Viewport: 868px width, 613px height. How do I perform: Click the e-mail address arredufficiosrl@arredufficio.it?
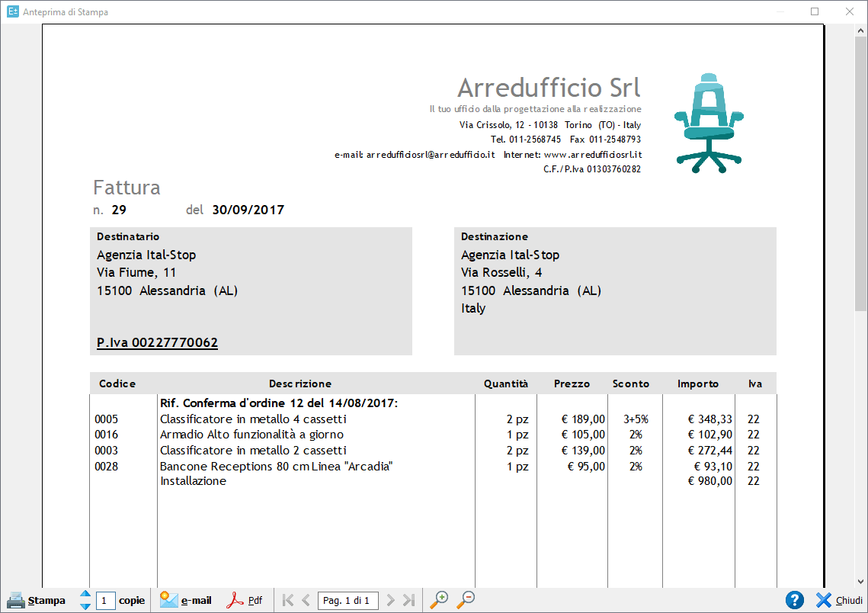[x=431, y=155]
